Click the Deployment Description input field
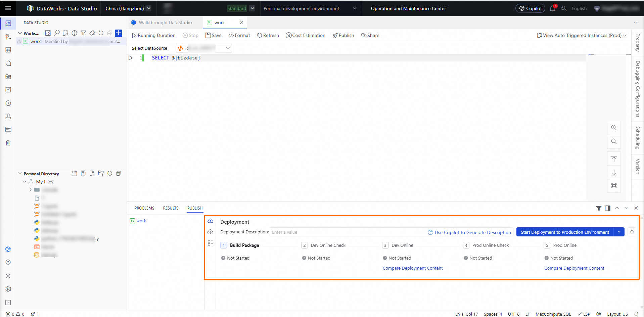The height and width of the screenshot is (317, 644). [346, 232]
